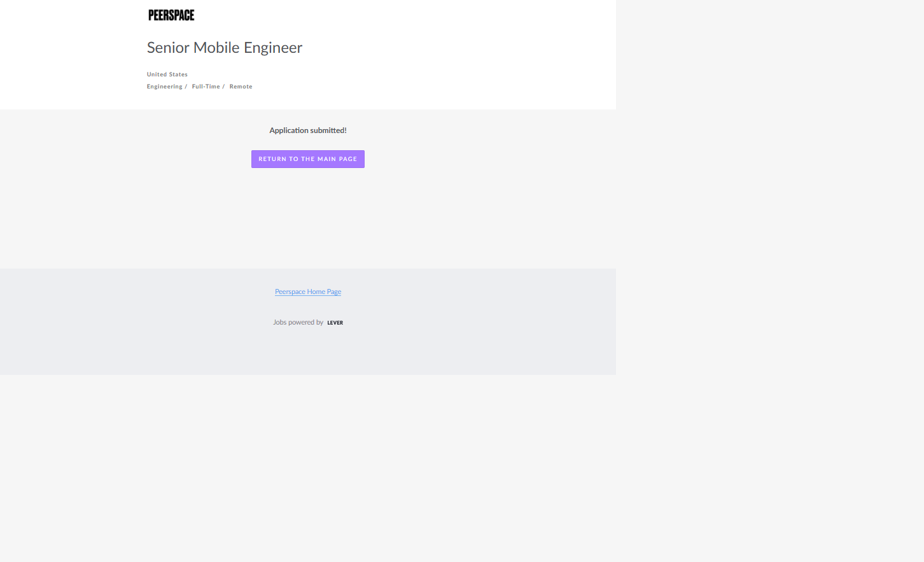Click the slash separator after Engineering
Image resolution: width=924 pixels, height=562 pixels.
point(186,87)
